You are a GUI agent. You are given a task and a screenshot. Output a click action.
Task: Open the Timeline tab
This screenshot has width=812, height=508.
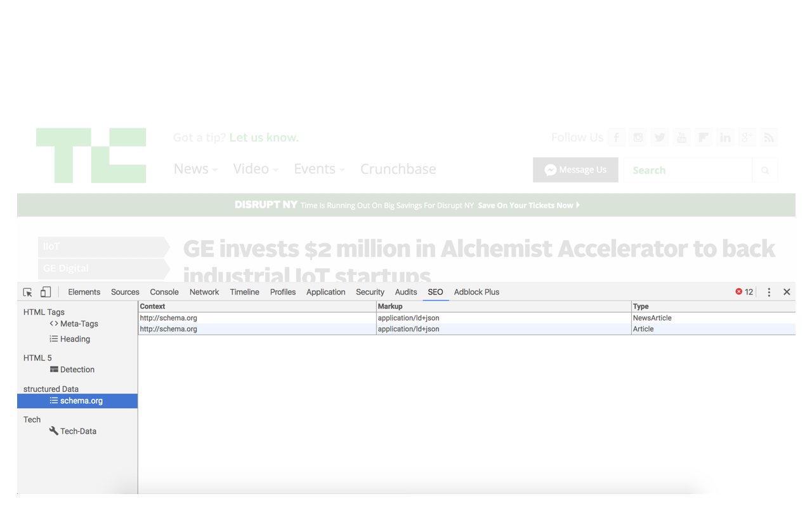[245, 292]
